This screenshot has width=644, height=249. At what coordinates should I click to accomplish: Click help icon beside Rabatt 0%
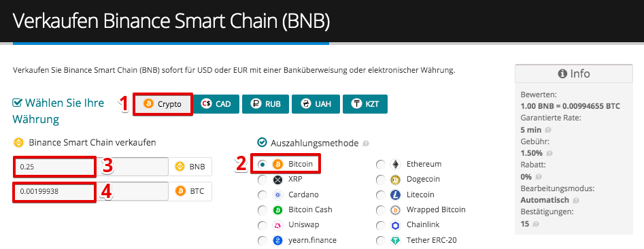coord(538,177)
